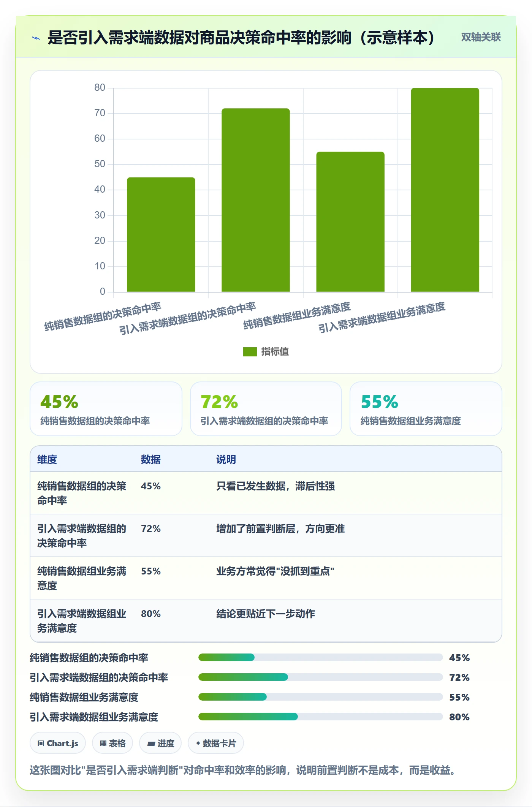Image resolution: width=532 pixels, height=807 pixels.
Task: Select table cell 结论更贴近下一步动作
Action: 266,614
